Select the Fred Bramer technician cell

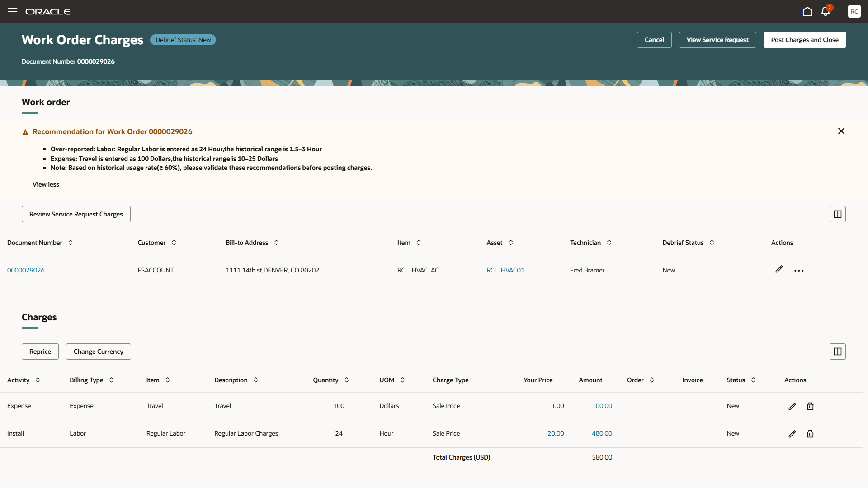tap(587, 270)
